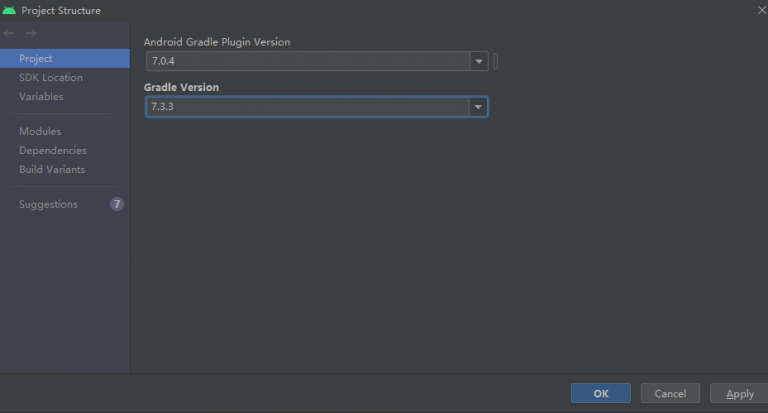Confirm changes with the OK button

click(601, 393)
